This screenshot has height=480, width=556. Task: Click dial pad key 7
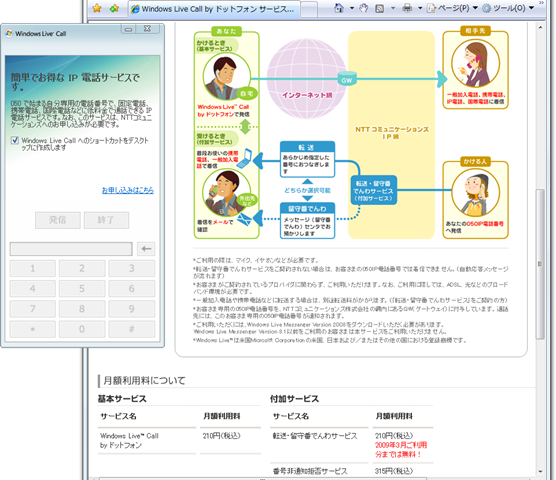pos(33,309)
